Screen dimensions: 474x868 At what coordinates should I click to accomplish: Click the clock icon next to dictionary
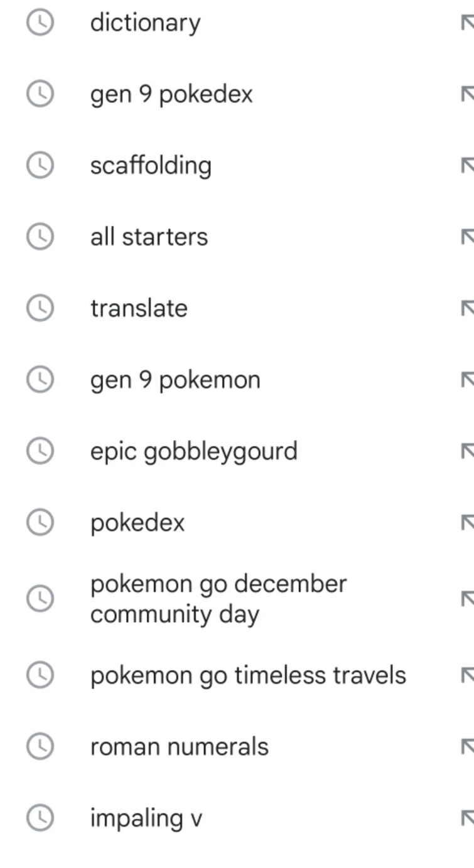[40, 22]
